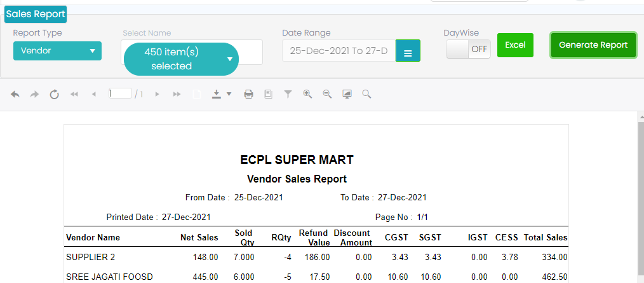The width and height of the screenshot is (644, 283).
Task: Click the undo navigation arrow in viewer toolbar
Action: (x=15, y=94)
